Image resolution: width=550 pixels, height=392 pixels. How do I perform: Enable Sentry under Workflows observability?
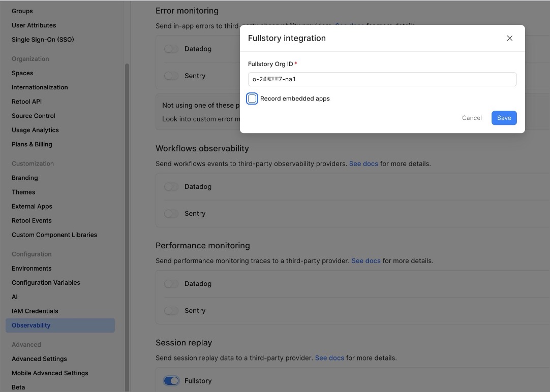(171, 214)
